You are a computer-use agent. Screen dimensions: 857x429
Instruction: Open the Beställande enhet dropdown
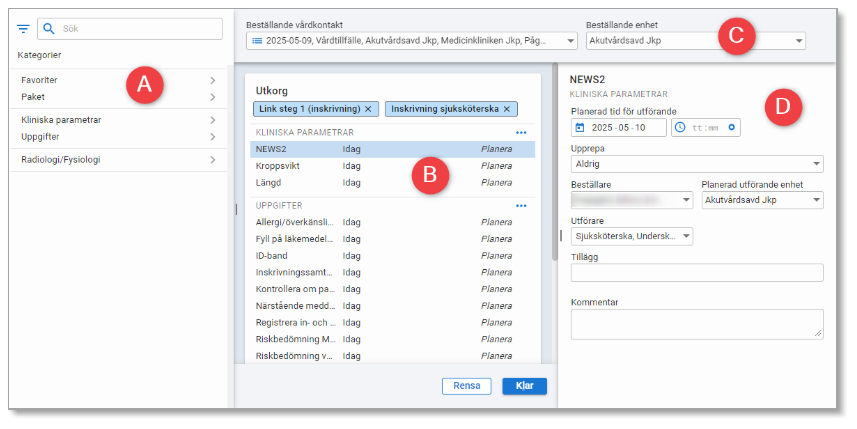695,41
